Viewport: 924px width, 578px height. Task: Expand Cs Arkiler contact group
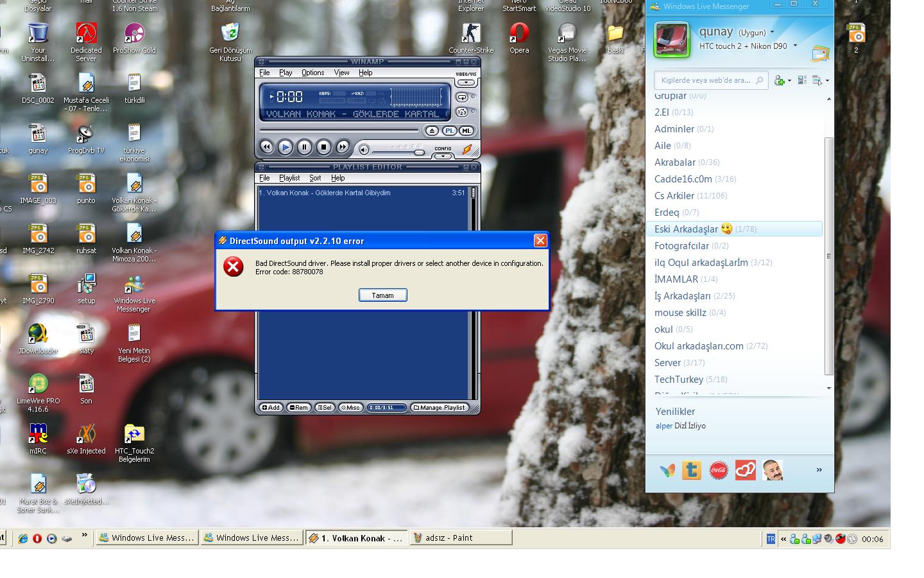click(x=690, y=196)
